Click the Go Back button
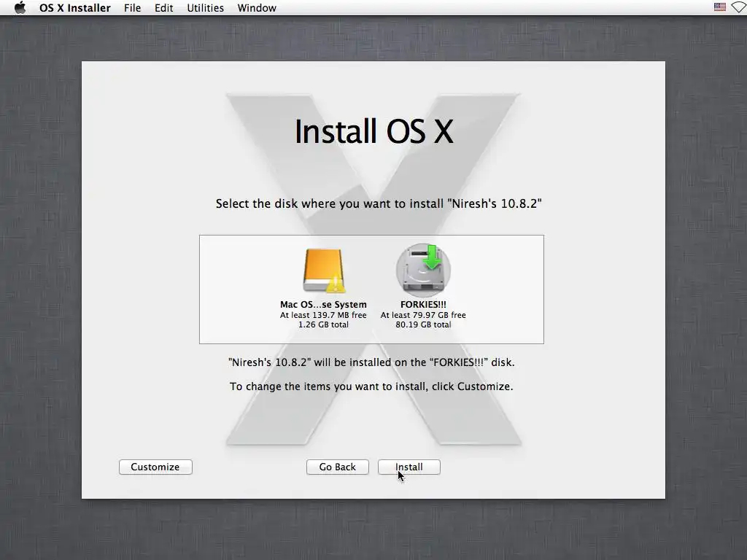The image size is (747, 560). tap(337, 467)
